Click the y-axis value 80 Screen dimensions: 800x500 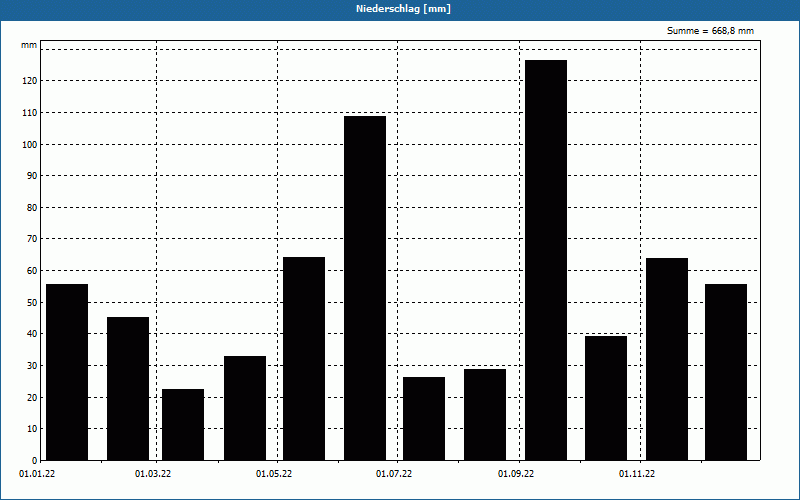[x=33, y=208]
